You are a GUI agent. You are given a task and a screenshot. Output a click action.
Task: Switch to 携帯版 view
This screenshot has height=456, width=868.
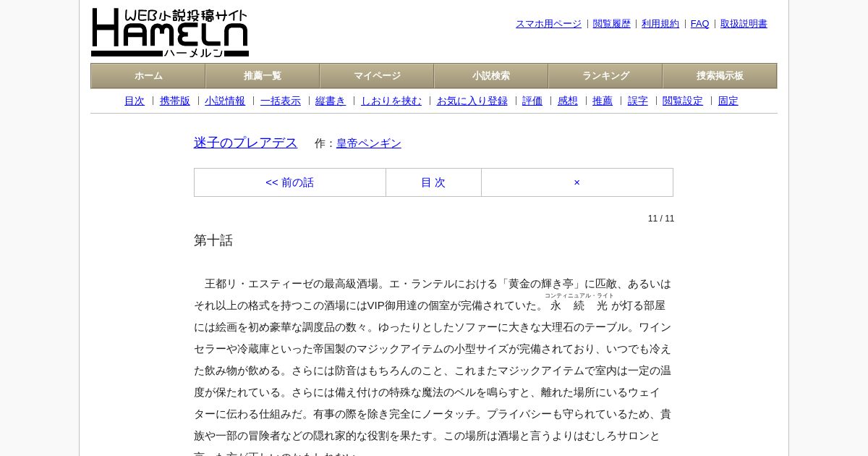point(175,101)
